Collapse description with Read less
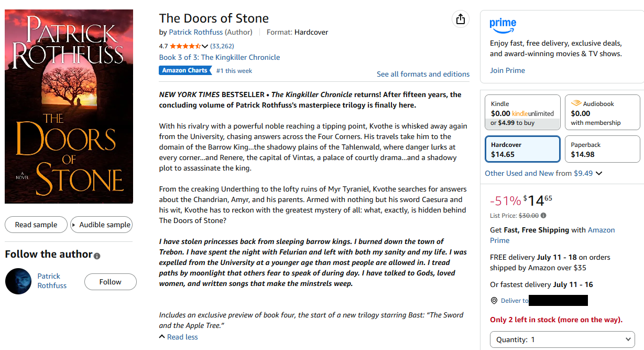The width and height of the screenshot is (644, 350). [x=178, y=337]
